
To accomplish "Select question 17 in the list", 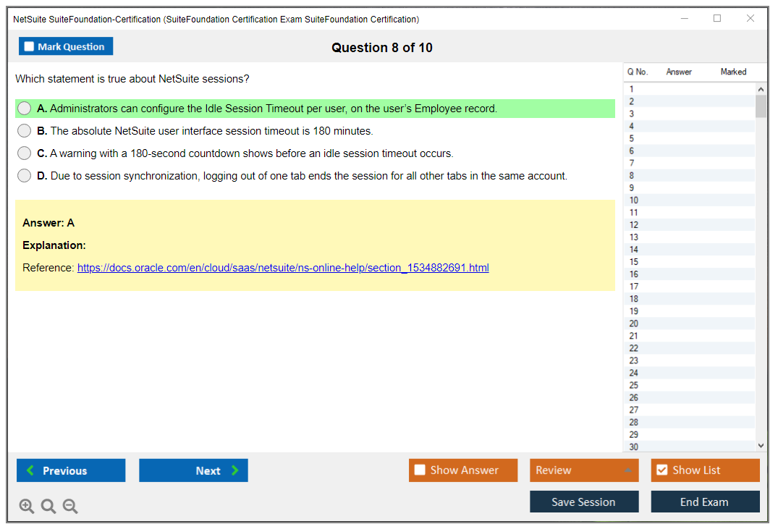I will pos(689,287).
